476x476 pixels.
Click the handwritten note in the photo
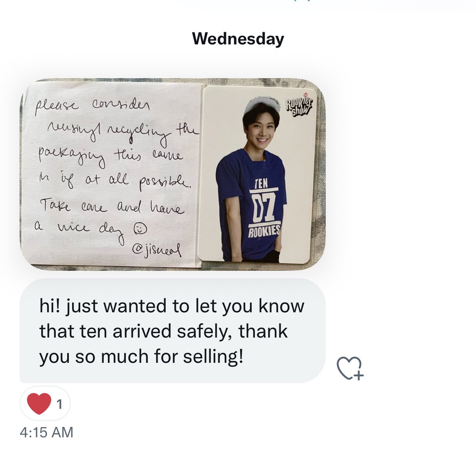[x=112, y=174]
